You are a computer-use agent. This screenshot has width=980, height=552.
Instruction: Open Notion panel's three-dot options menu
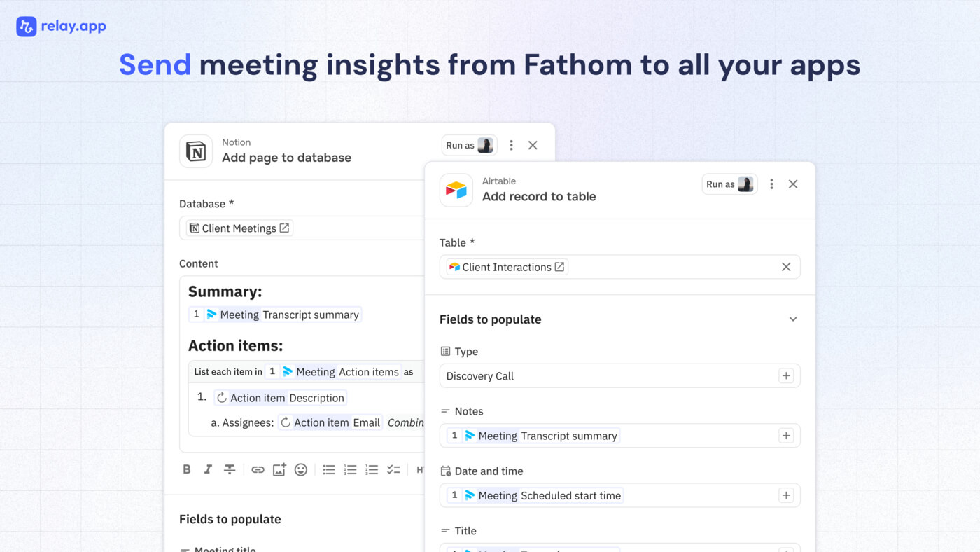point(511,145)
